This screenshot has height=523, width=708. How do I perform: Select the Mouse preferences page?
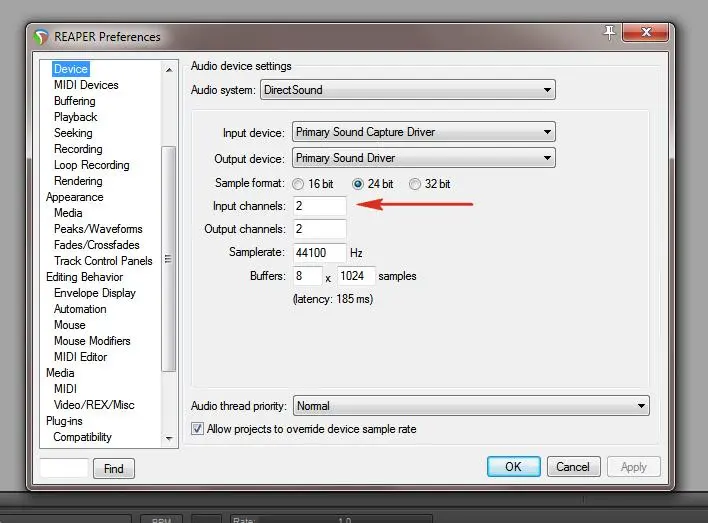coord(70,325)
